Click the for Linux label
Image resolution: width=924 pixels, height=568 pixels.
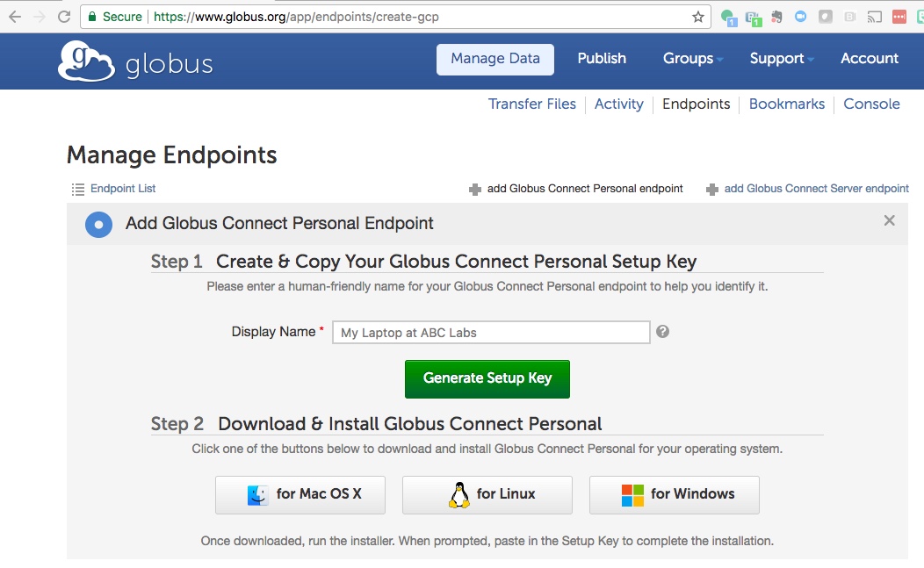506,493
